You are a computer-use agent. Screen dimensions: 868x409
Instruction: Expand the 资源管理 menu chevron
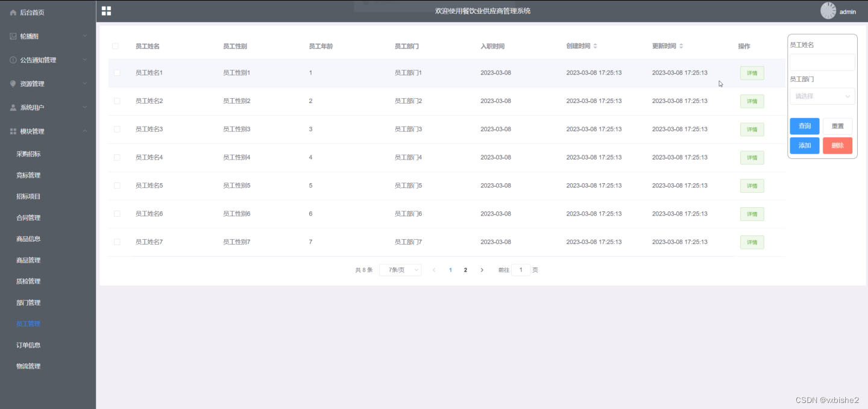tap(85, 84)
